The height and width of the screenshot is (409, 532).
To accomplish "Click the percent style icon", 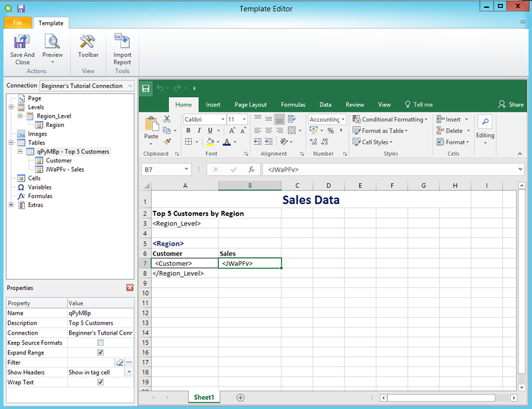I will point(331,131).
